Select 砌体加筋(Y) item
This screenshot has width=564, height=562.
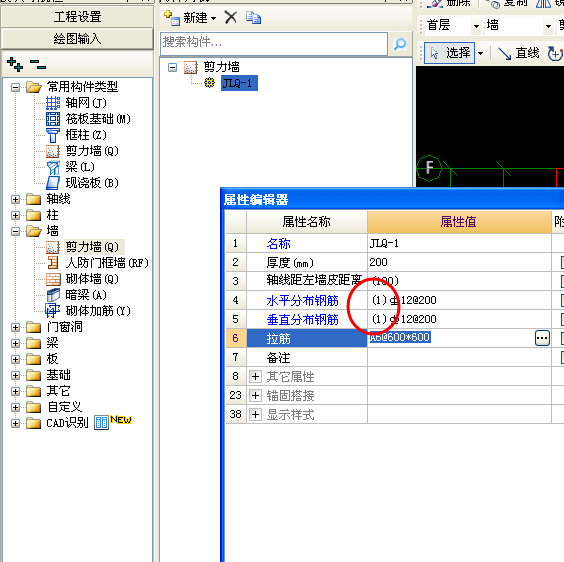[x=97, y=311]
